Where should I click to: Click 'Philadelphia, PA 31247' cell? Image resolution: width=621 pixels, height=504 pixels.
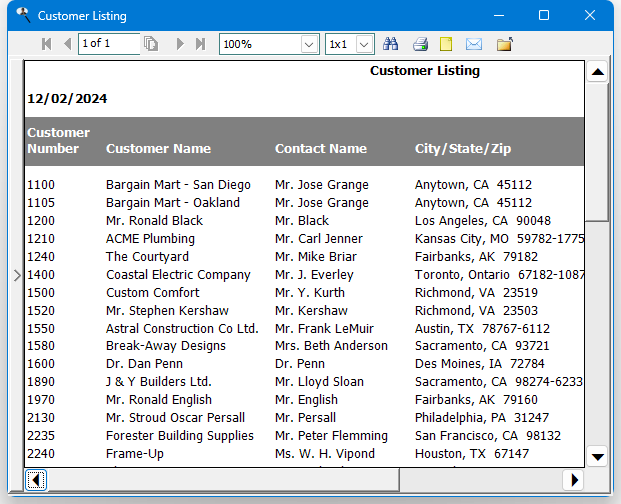point(482,418)
